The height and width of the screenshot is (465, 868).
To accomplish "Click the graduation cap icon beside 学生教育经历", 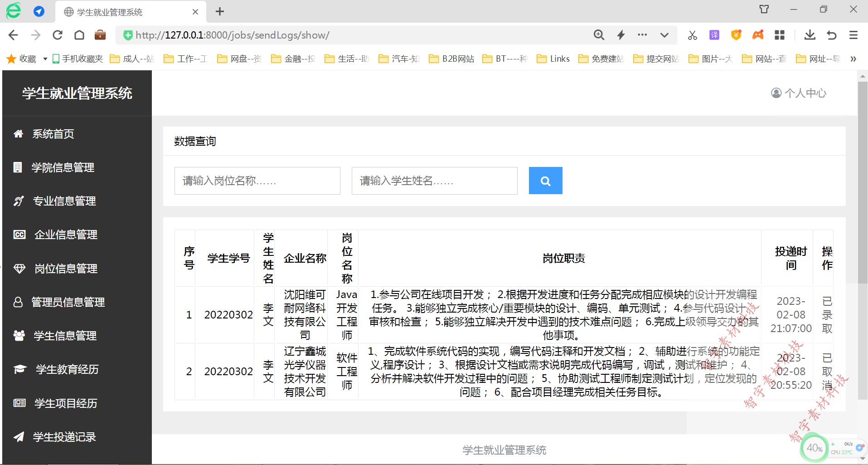I will [x=20, y=369].
